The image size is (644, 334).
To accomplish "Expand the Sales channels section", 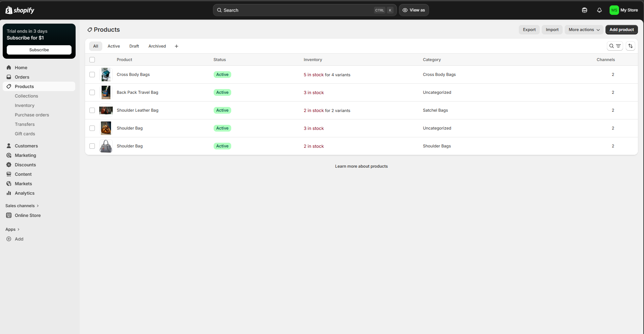I will (22, 206).
